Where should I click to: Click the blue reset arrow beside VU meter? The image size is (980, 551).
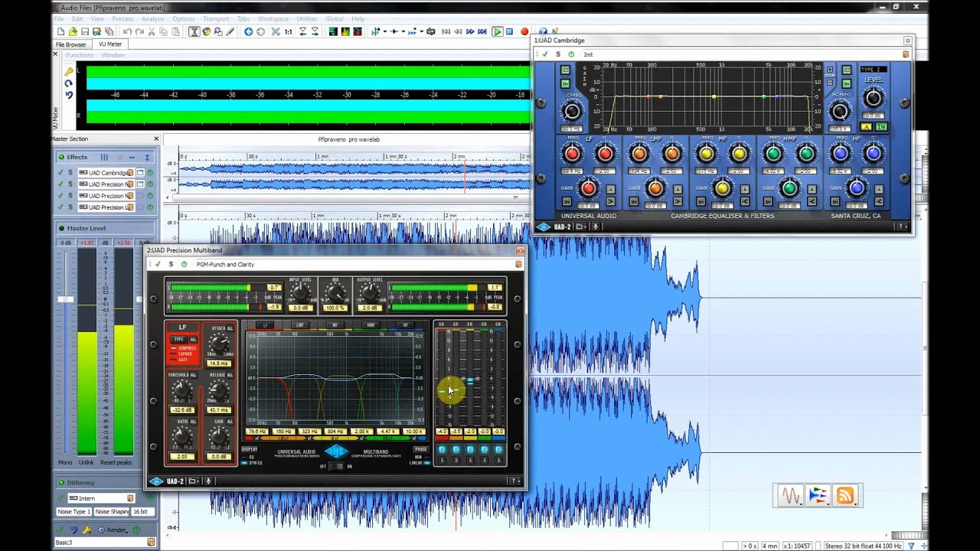69,96
